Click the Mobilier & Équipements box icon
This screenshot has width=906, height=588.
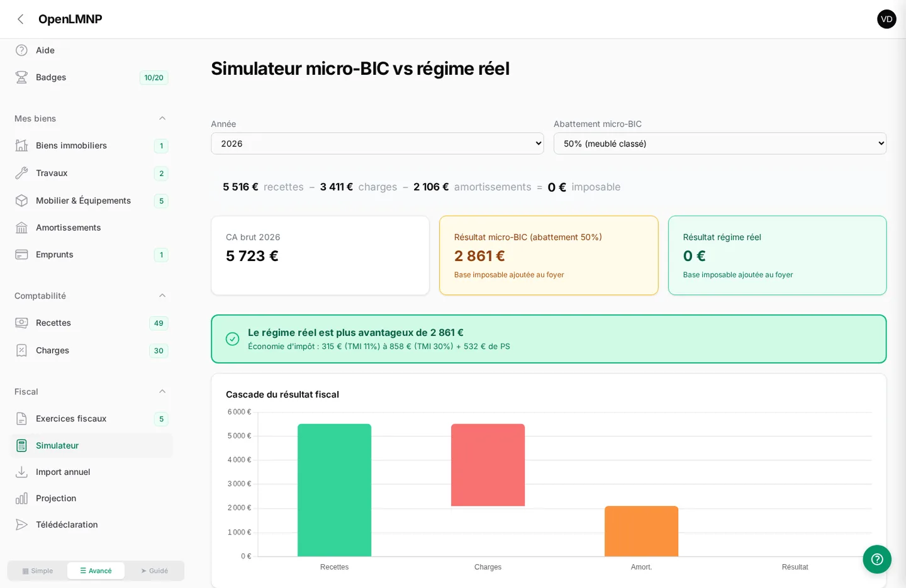pos(21,201)
